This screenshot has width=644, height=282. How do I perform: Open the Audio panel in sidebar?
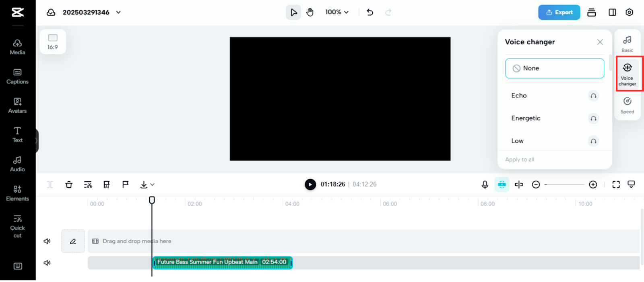coord(17,164)
